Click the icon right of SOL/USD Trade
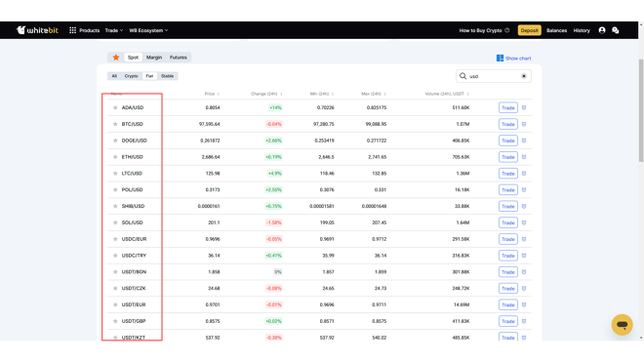 [524, 222]
